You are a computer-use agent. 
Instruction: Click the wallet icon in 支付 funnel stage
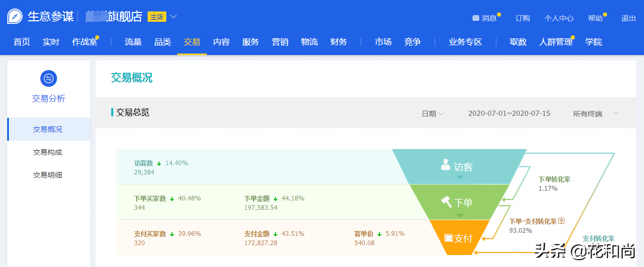tap(449, 238)
